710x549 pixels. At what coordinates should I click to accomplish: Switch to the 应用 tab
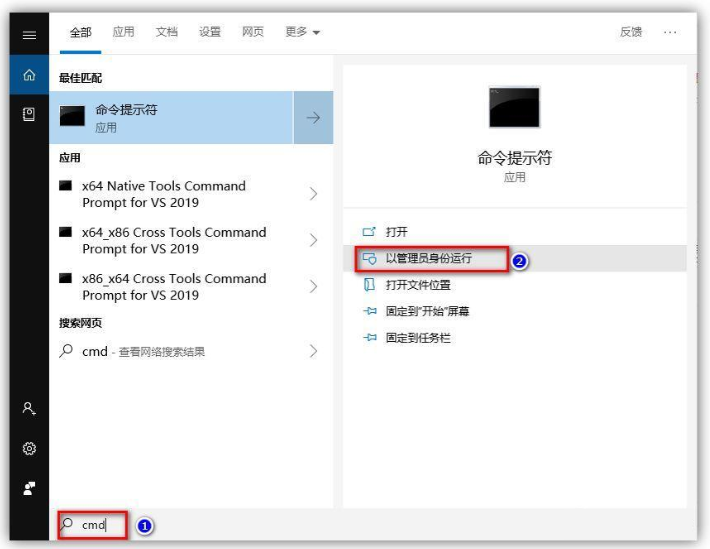point(124,32)
